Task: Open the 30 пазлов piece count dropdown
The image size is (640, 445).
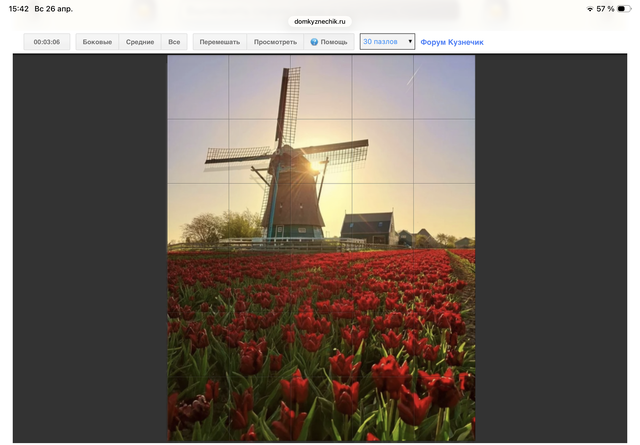Action: [x=386, y=42]
